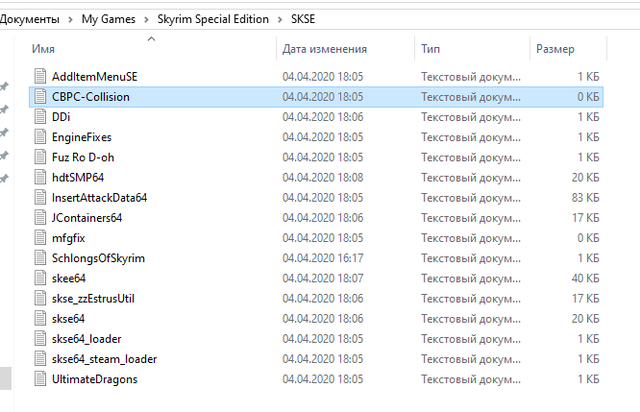Go to Skyrim Special Edition breadcrumb folder
The height and width of the screenshot is (412, 640).
click(211, 19)
